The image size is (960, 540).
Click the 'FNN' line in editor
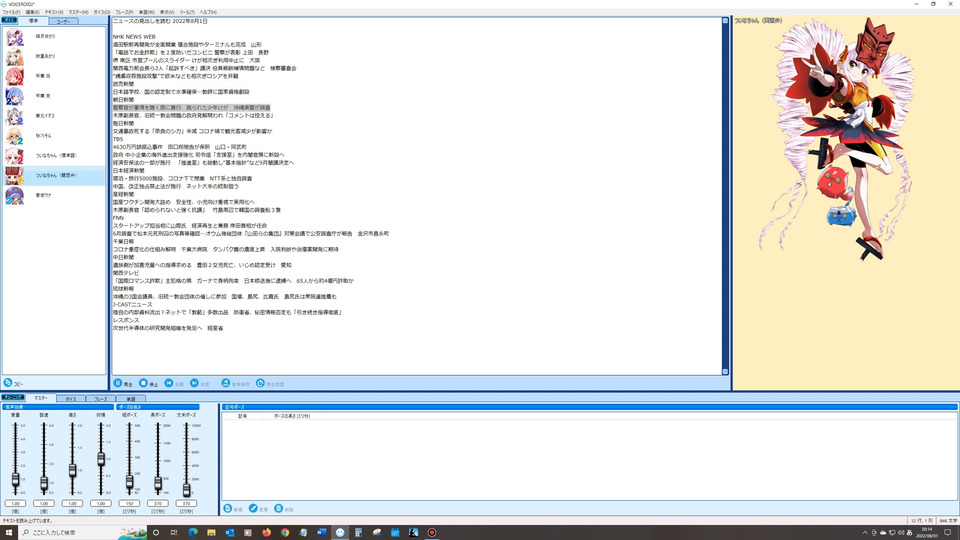pos(118,218)
